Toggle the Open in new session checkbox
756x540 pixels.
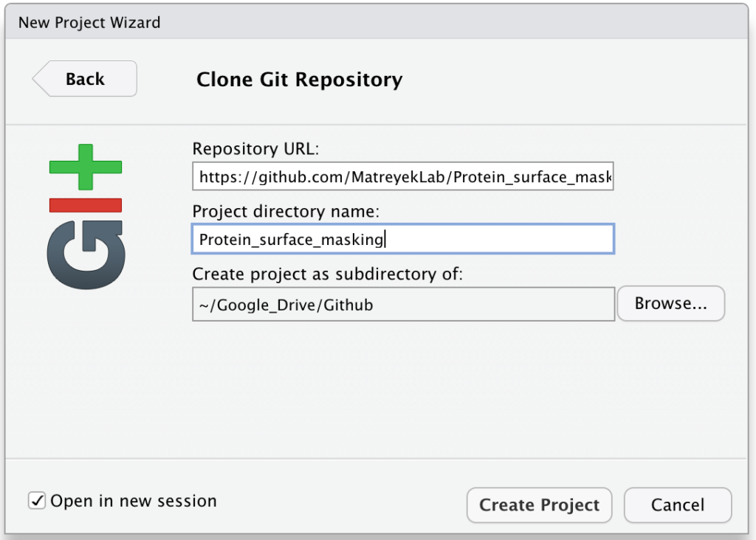click(37, 501)
